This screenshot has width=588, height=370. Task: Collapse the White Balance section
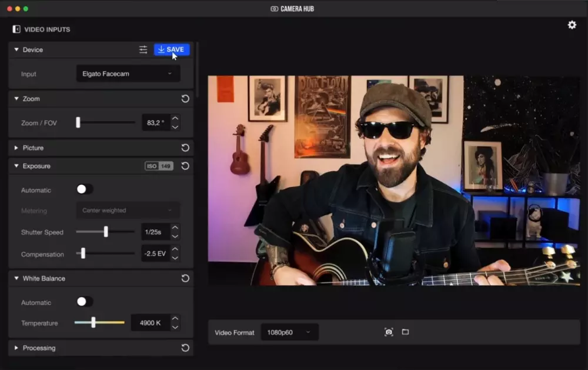[16, 278]
